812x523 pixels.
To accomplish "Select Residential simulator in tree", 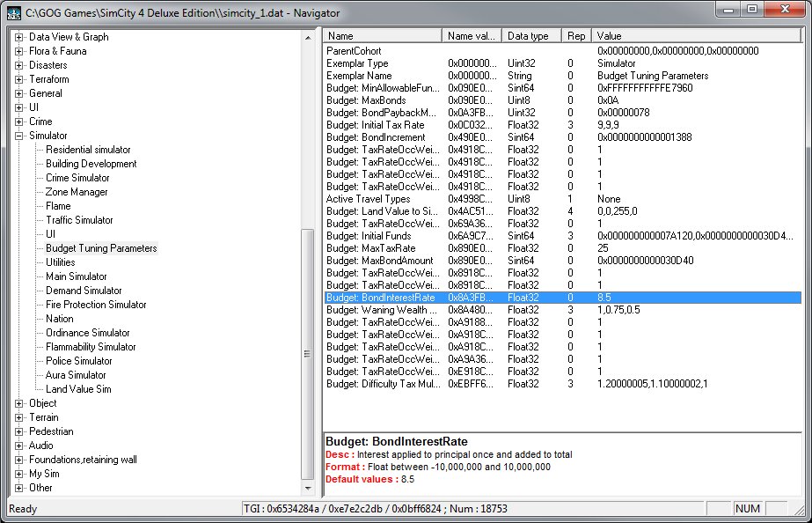I will 88,150.
